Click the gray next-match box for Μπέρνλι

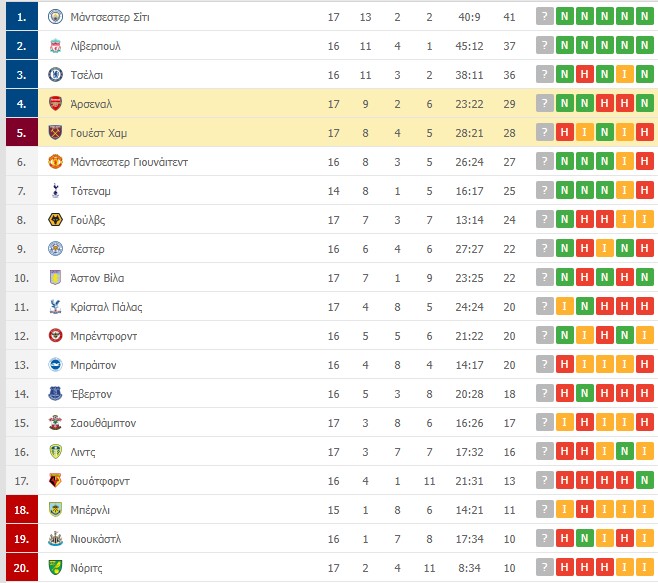tap(545, 509)
